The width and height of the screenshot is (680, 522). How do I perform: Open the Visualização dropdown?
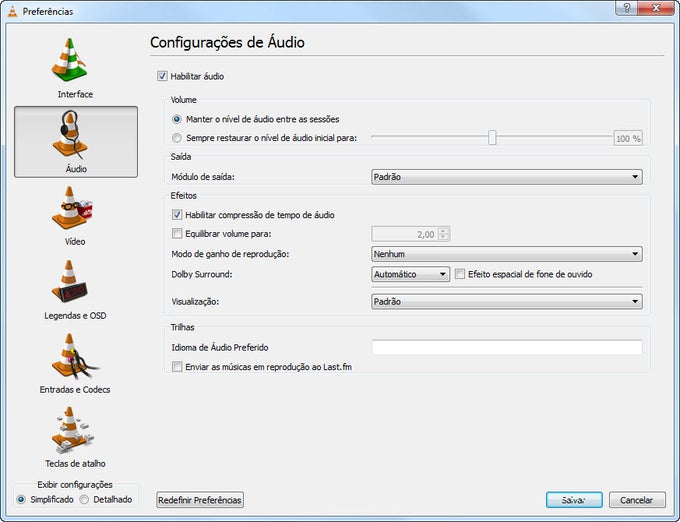[x=507, y=301]
